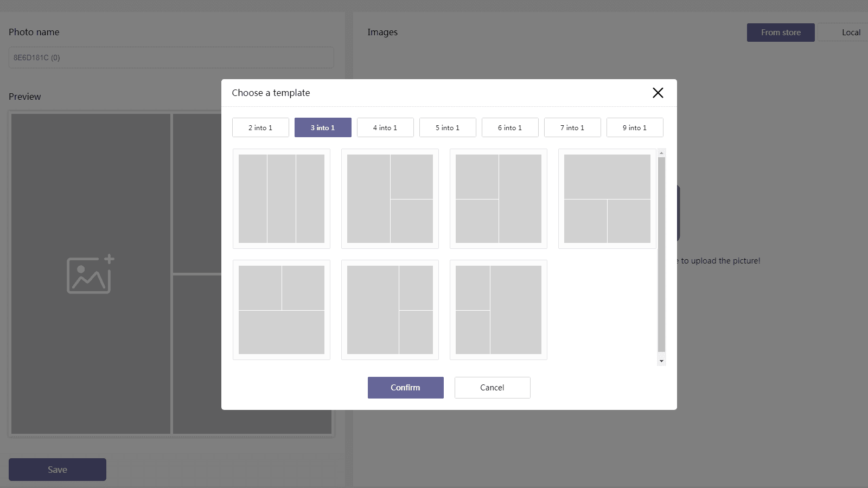Close the Choose a template dialog

click(x=658, y=93)
